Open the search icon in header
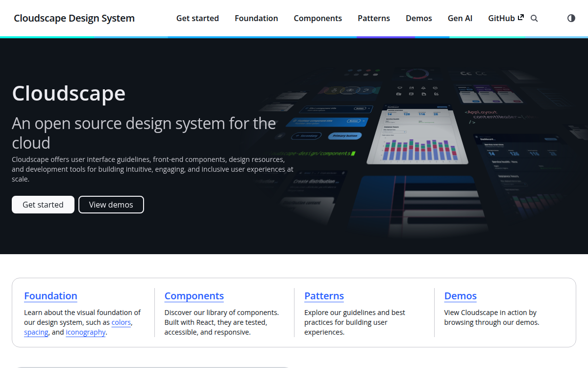Screen dimensions: 588x368 pyautogui.click(x=534, y=19)
